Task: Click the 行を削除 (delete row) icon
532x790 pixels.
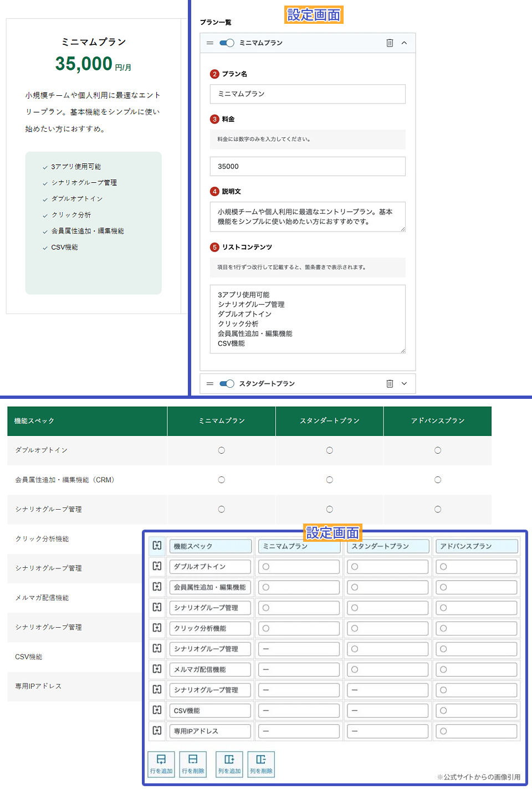Action: (x=193, y=763)
